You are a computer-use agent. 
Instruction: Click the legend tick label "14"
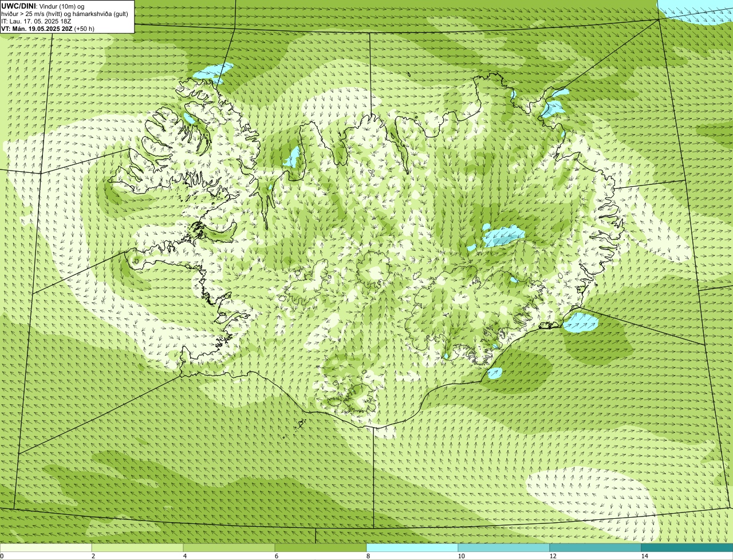point(644,556)
